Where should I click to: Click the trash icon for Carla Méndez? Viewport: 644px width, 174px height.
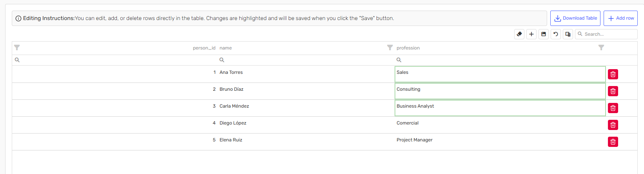613,108
